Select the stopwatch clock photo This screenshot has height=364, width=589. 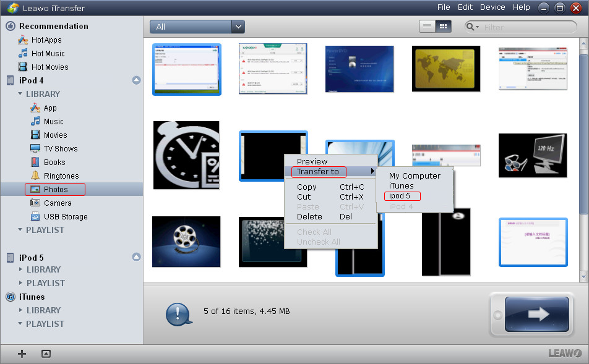tap(186, 155)
